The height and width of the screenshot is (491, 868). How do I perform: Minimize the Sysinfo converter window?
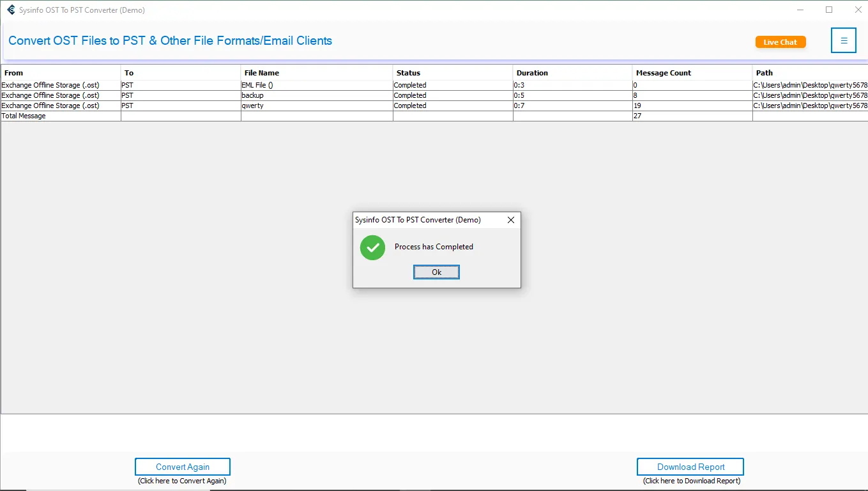coord(800,10)
